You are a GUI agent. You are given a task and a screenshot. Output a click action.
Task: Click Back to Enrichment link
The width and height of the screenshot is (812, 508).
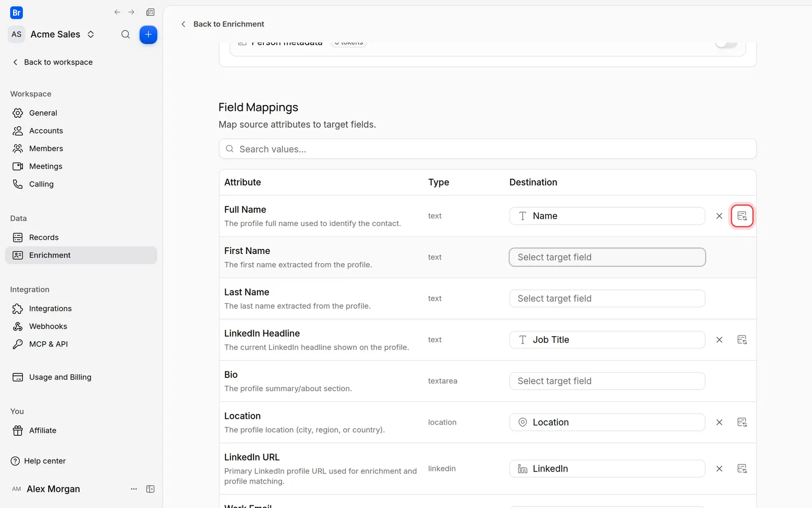point(223,24)
